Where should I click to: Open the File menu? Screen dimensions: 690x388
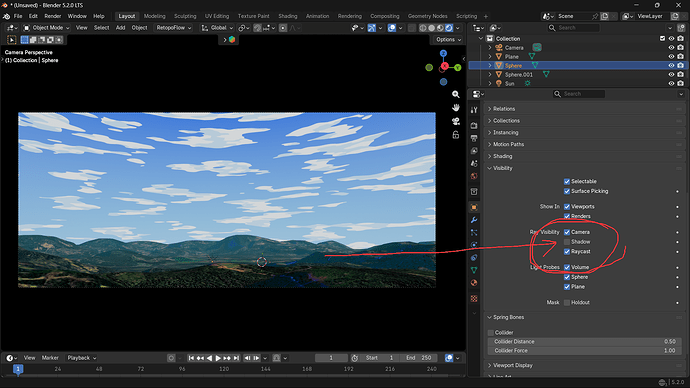[x=18, y=16]
